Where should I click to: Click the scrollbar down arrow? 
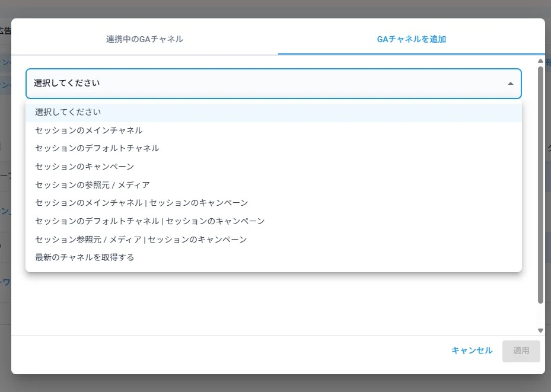[540, 330]
